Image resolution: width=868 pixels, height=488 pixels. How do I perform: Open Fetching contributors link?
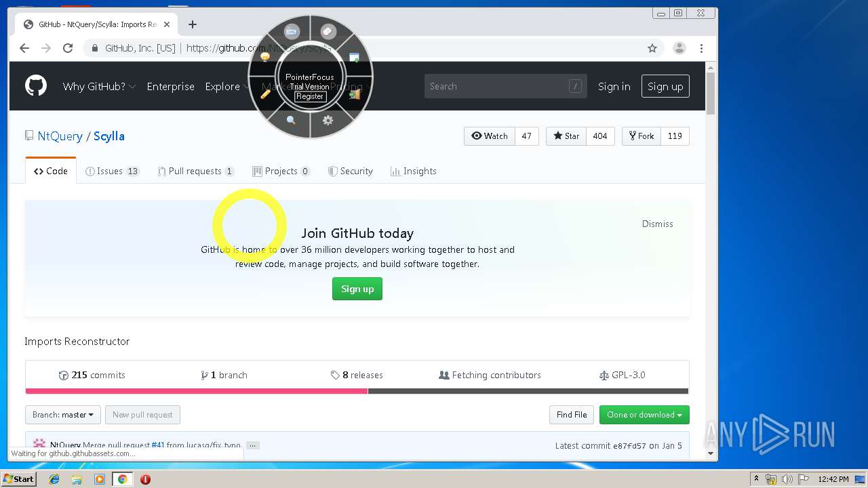[x=490, y=375]
